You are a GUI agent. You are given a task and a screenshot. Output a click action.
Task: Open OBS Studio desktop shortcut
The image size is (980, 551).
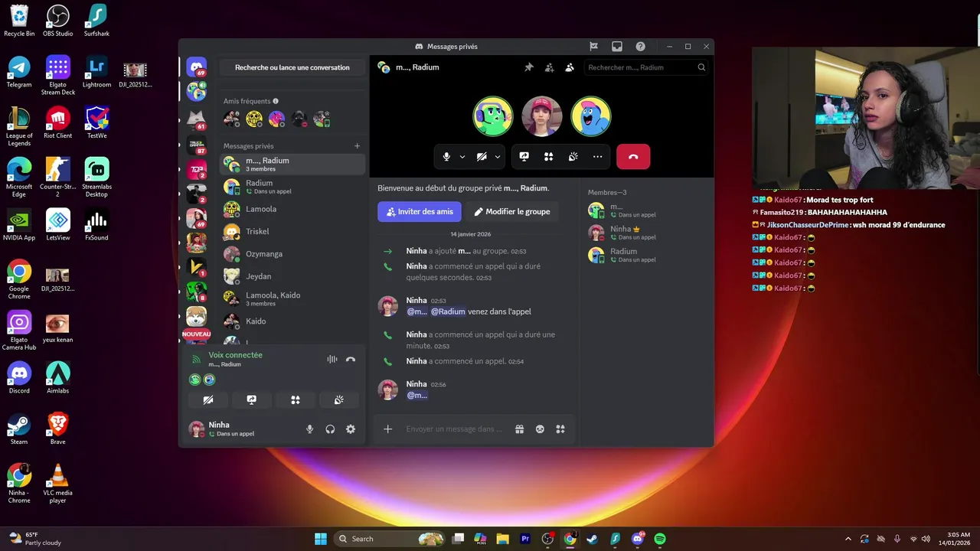tap(58, 21)
